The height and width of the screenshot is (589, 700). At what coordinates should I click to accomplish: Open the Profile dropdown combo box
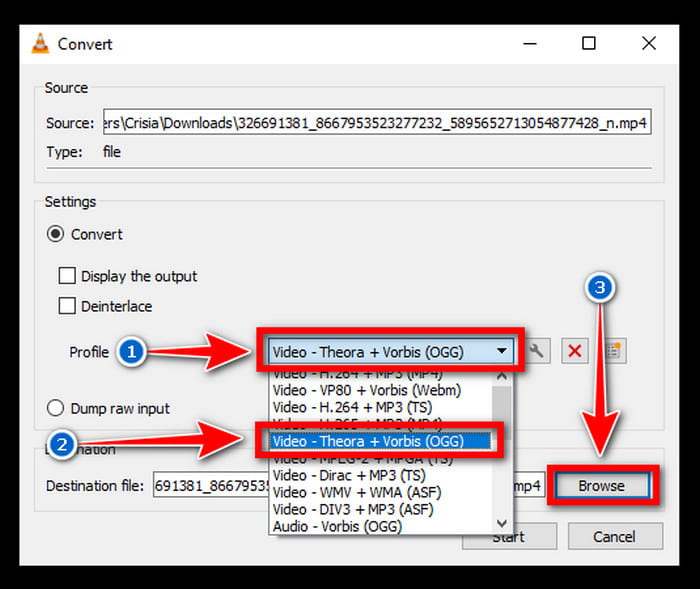pos(391,351)
